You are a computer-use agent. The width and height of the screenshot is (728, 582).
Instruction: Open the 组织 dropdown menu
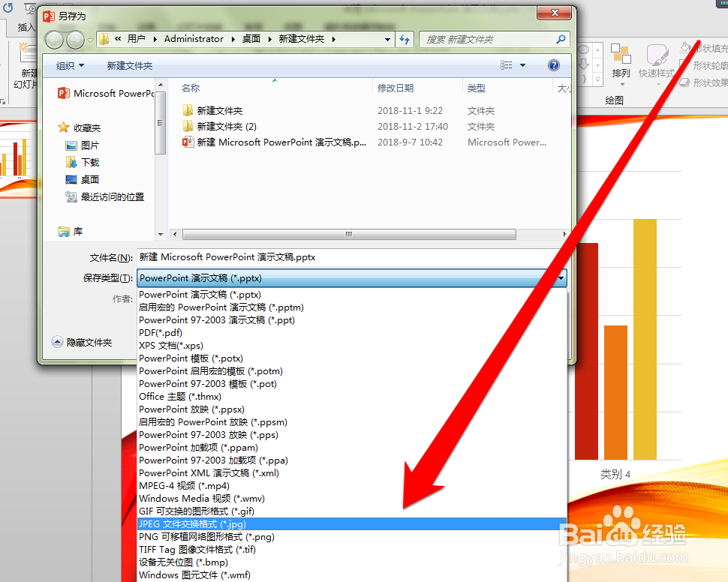coord(70,65)
